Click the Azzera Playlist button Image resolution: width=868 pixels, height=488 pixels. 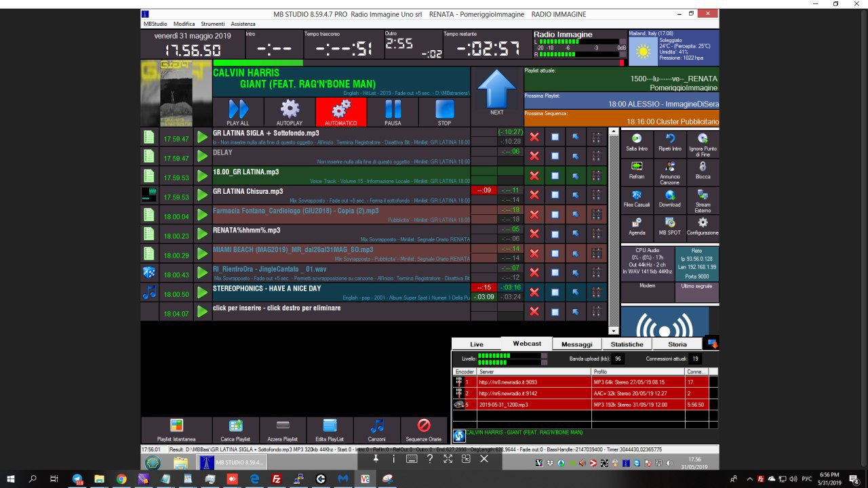tap(283, 430)
